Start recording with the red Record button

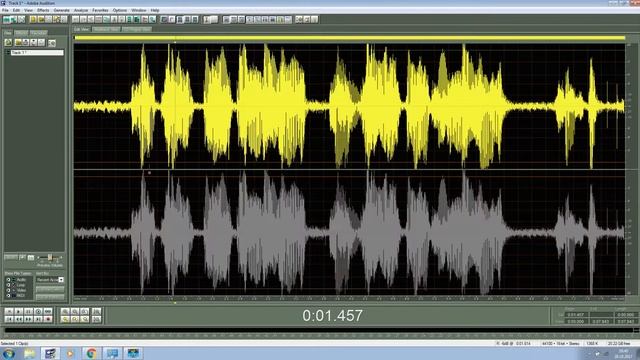[x=48, y=319]
